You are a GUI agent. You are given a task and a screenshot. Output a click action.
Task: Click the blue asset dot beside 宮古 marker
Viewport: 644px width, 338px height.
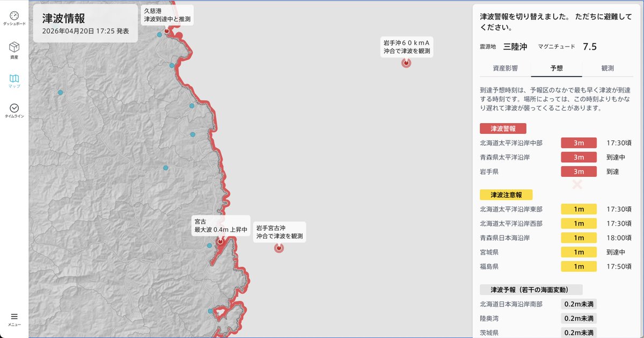pos(209,246)
